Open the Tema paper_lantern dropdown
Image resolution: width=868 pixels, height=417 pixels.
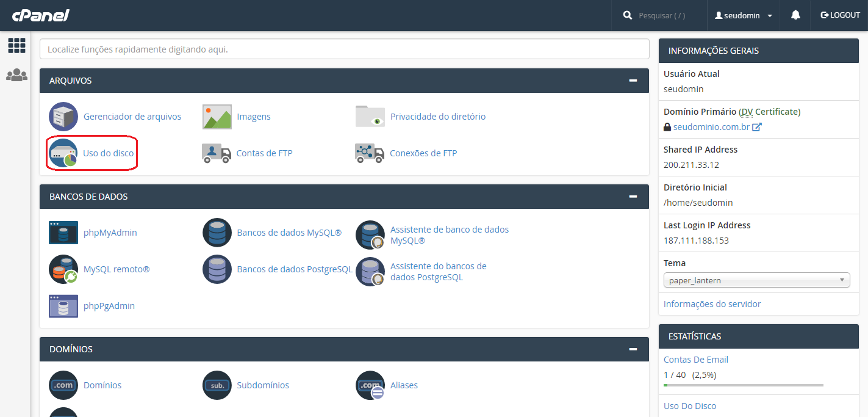[756, 280]
